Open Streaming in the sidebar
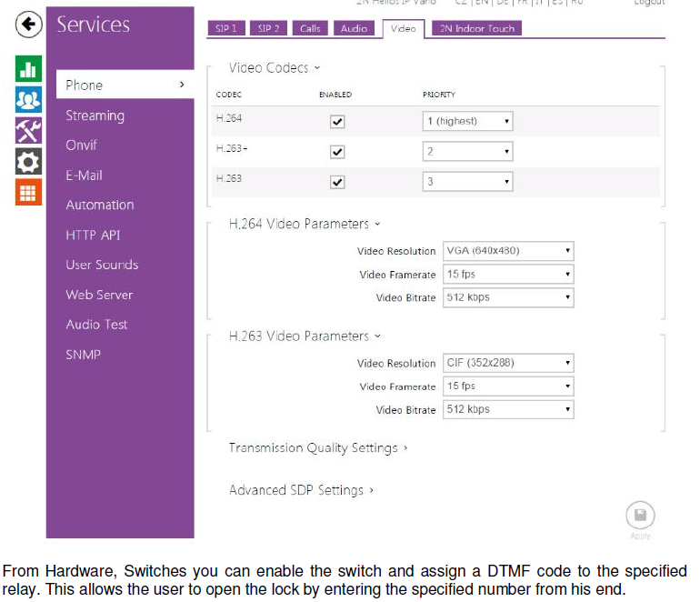 tap(95, 115)
